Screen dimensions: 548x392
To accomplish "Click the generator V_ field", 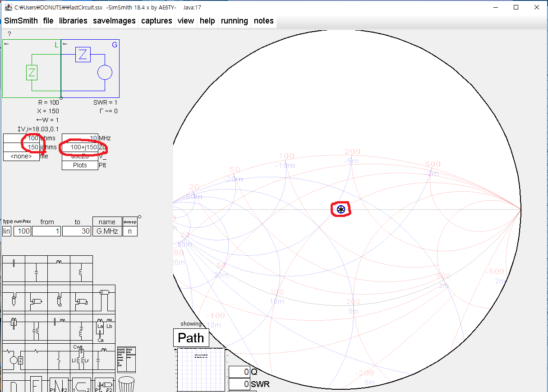I will point(80,156).
